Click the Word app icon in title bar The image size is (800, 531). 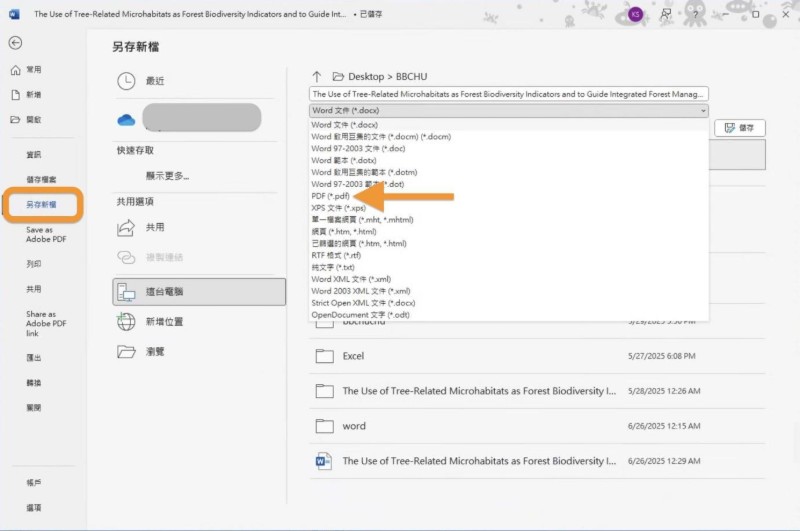14,14
